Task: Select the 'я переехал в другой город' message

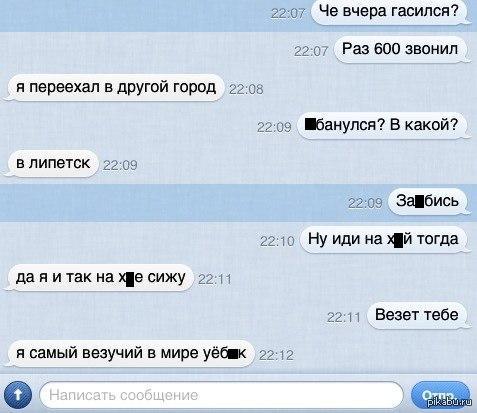Action: click(x=115, y=88)
